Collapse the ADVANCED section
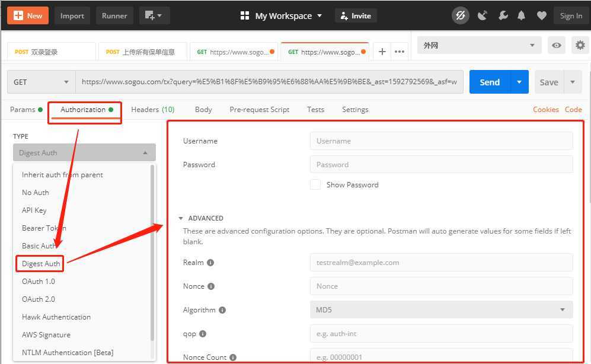Image resolution: width=591 pixels, height=364 pixels. [201, 218]
